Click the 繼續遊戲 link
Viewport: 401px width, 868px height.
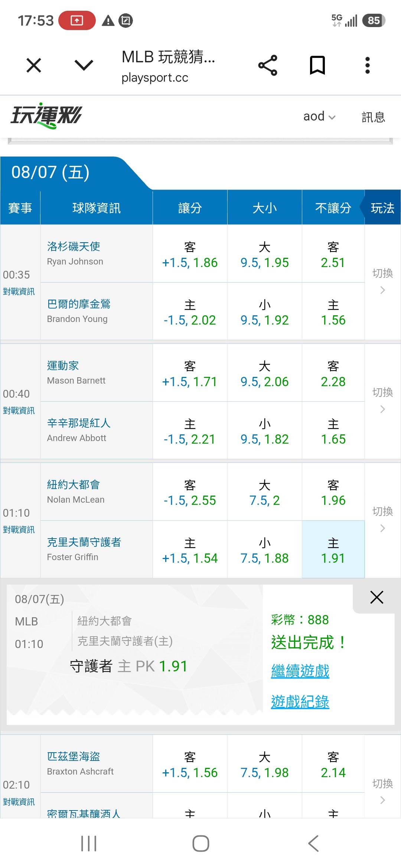(x=300, y=671)
